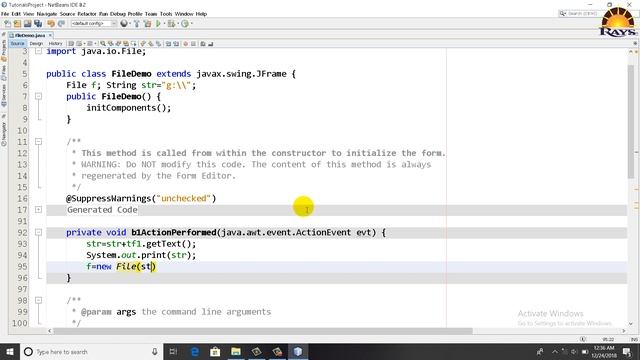Open the Refactor menu
This screenshot has width=640, height=360.
(x=87, y=14)
